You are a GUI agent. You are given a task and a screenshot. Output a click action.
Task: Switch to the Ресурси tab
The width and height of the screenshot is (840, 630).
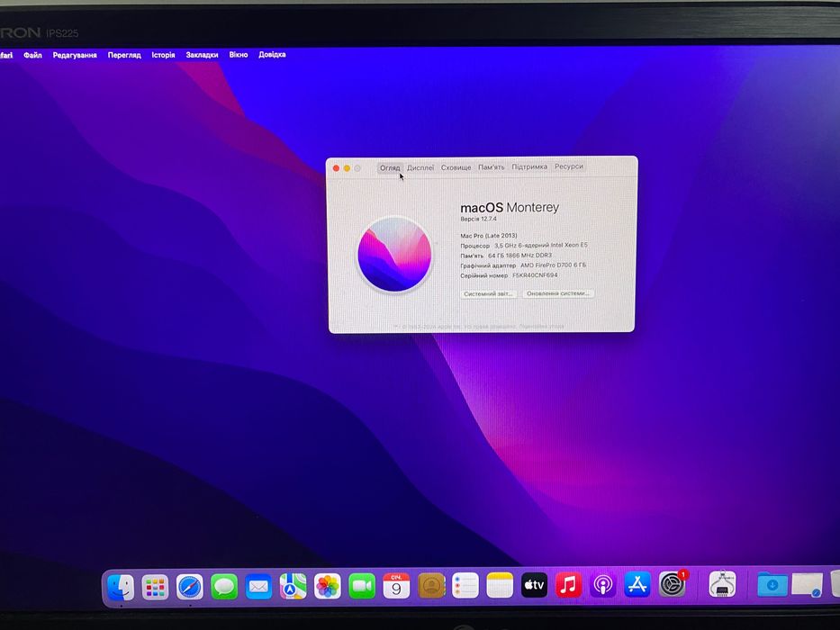[569, 166]
